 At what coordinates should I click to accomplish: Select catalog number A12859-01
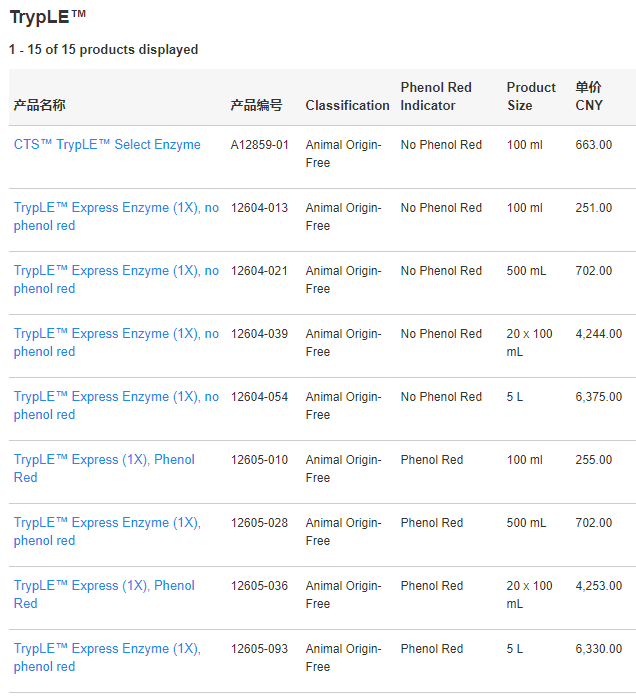pyautogui.click(x=260, y=145)
